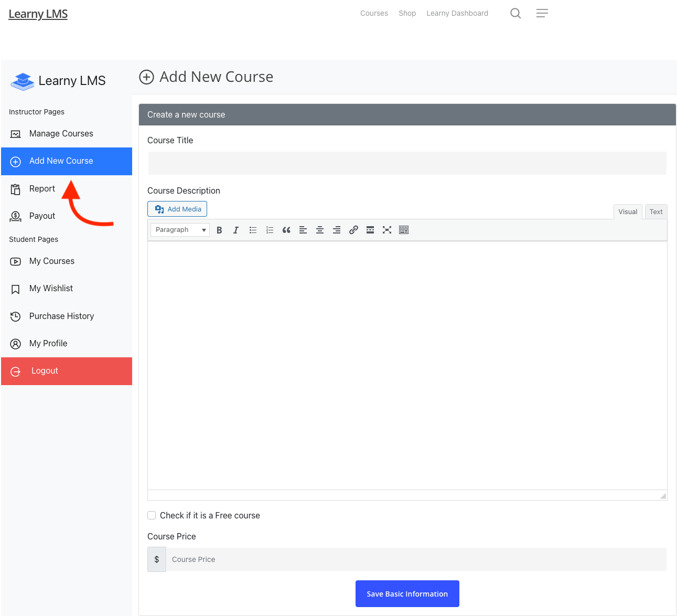Open the hamburger menu in the header

click(x=542, y=13)
